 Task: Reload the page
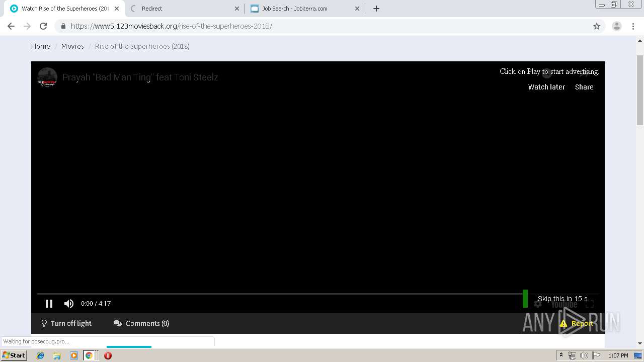point(43,26)
